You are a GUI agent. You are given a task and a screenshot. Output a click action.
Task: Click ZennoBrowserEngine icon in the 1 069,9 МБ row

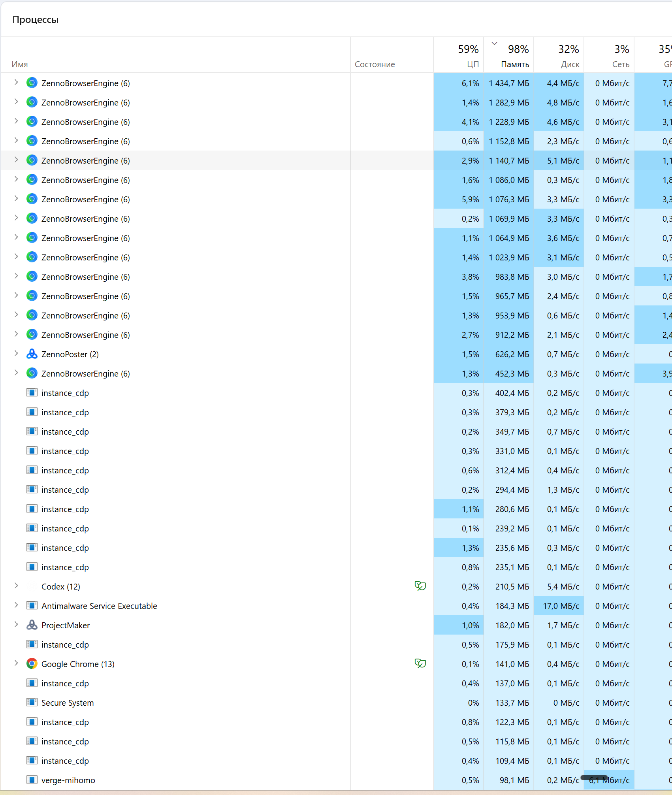click(x=32, y=219)
